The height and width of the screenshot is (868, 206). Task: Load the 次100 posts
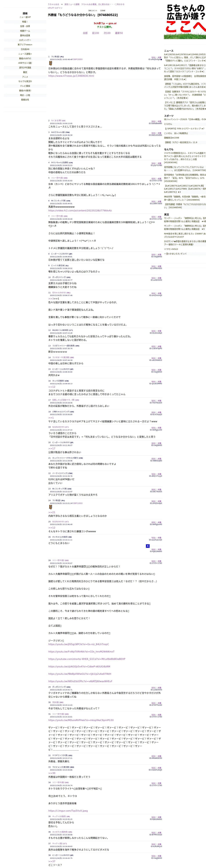pos(107,33)
